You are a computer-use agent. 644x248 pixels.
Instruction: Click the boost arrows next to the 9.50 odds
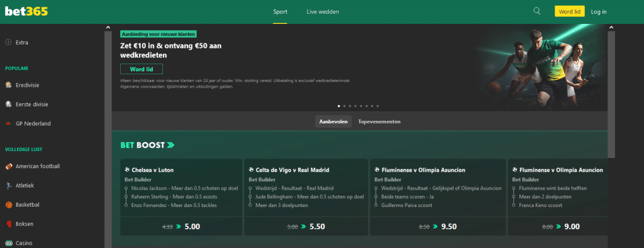coord(435,226)
